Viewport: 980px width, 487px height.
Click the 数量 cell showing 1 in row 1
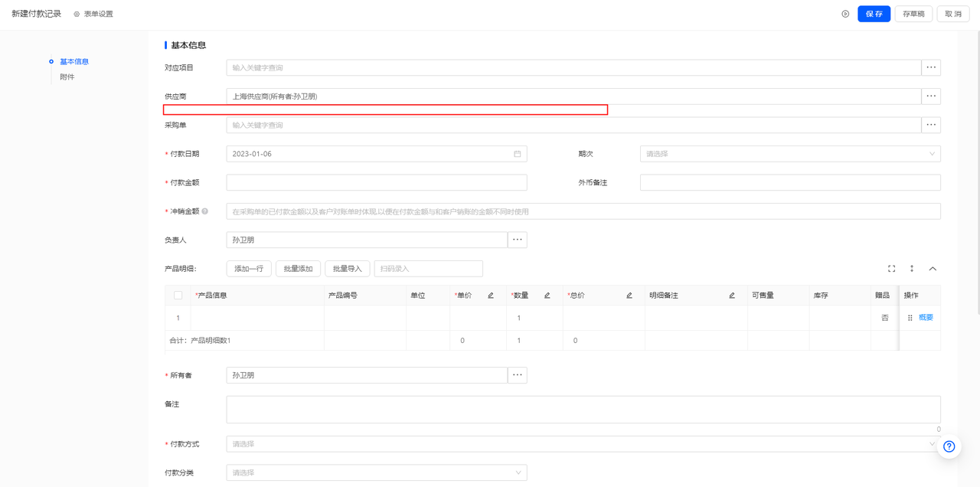[x=534, y=318]
